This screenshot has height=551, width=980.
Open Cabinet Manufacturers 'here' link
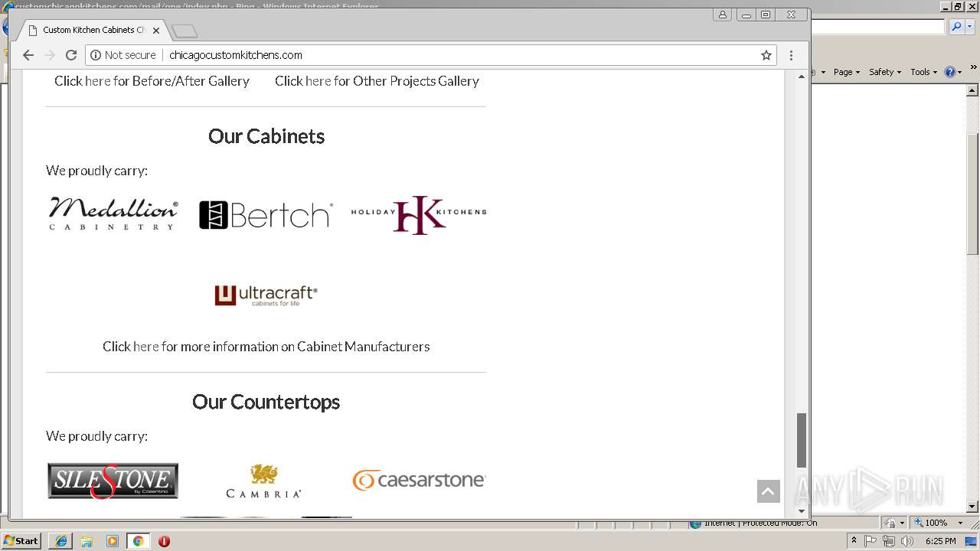point(146,347)
